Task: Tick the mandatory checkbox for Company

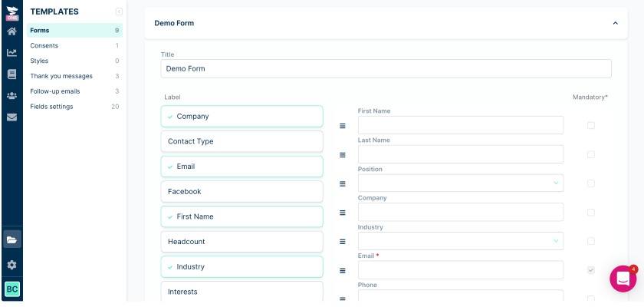Action: pos(590,212)
